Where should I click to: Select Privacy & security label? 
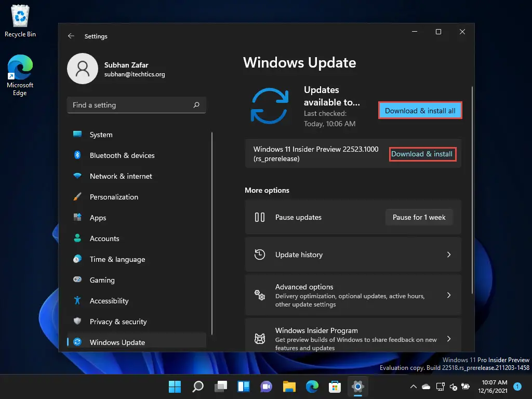point(118,322)
